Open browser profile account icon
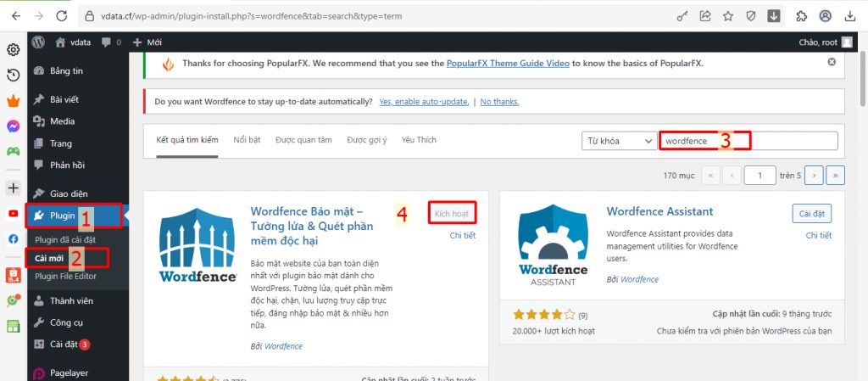The width and height of the screenshot is (868, 381). point(826,16)
